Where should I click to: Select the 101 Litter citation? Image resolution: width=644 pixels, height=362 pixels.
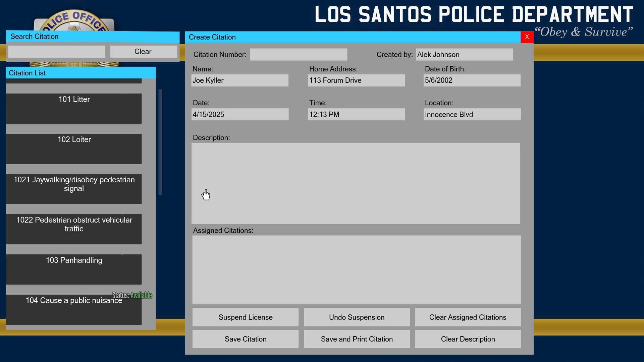[x=74, y=108]
